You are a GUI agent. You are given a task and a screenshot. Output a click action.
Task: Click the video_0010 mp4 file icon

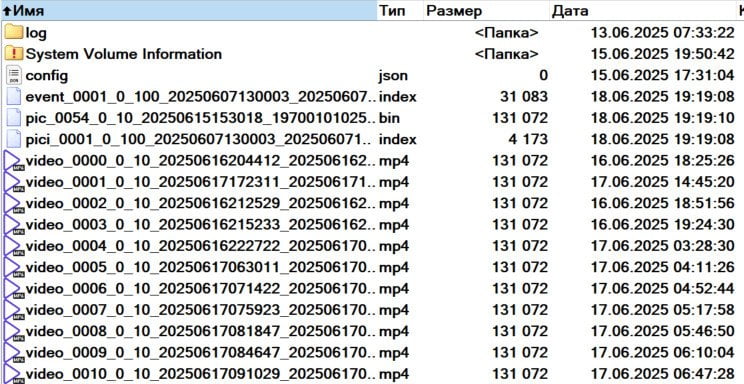pos(14,375)
